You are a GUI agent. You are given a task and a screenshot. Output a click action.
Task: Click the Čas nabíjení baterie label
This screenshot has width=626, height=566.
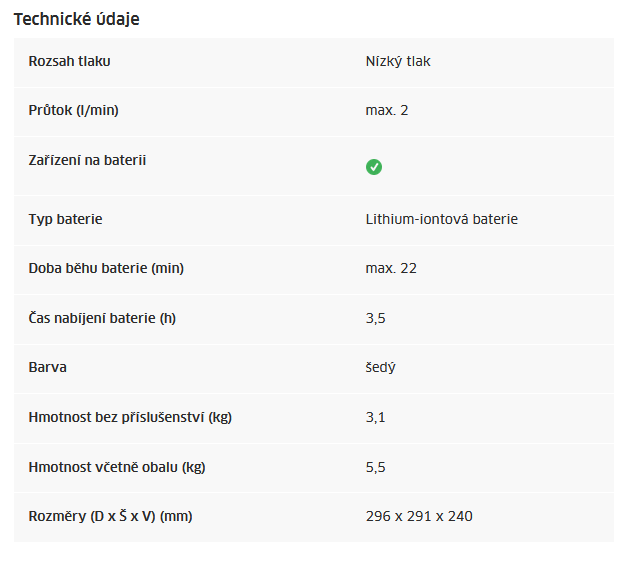pyautogui.click(x=102, y=318)
